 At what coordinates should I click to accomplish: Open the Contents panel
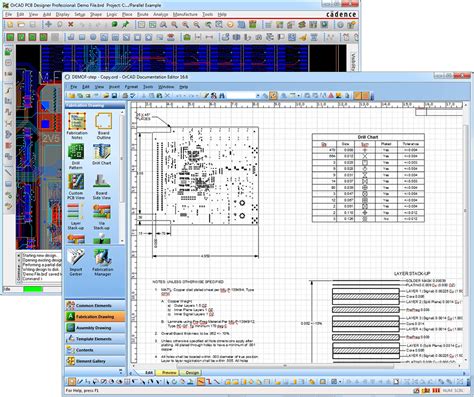(95, 350)
